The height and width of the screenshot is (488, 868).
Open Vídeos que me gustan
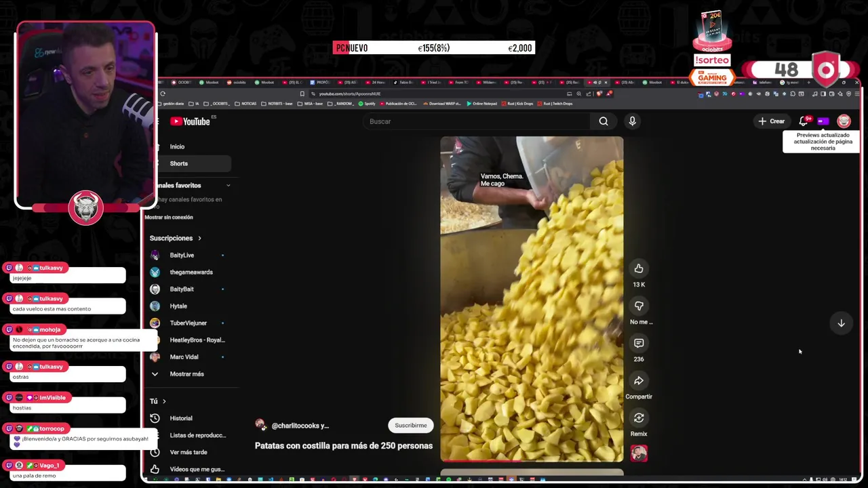[197, 469]
